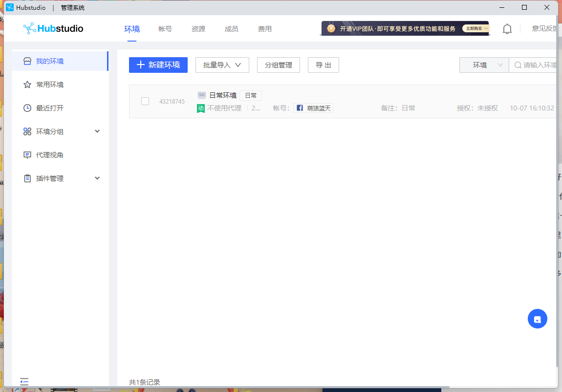This screenshot has height=392, width=562.
Task: Switch to the 帐号 tab
Action: [x=165, y=28]
